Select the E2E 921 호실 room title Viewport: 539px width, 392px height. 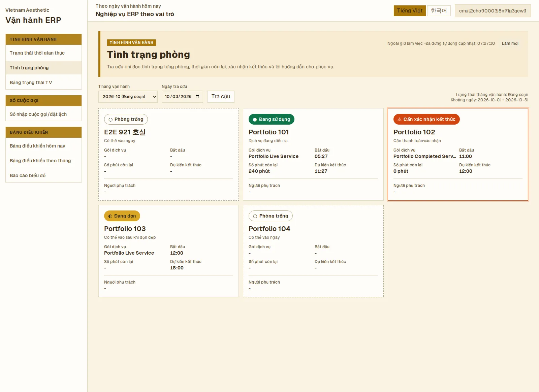coord(125,132)
